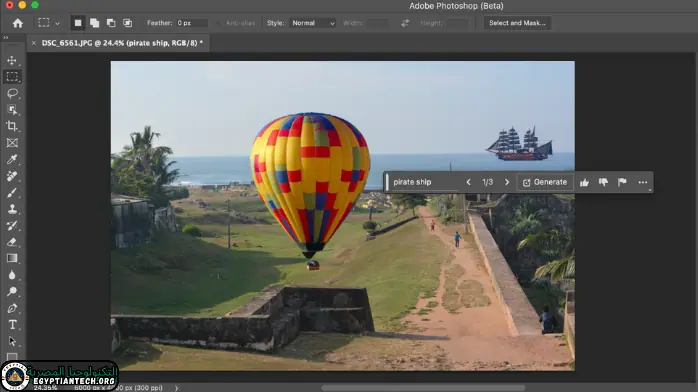Click the Height input field
The width and height of the screenshot is (698, 392).
[x=458, y=23]
